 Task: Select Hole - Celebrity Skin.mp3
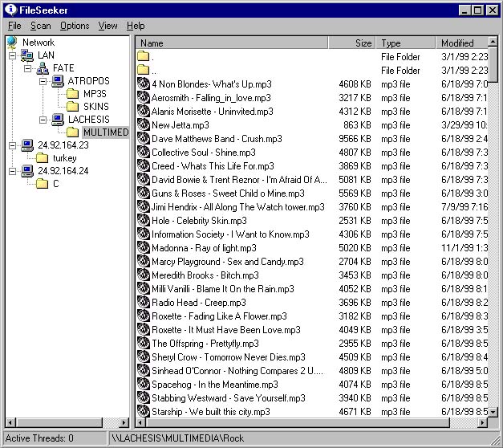pyautogui.click(x=199, y=221)
